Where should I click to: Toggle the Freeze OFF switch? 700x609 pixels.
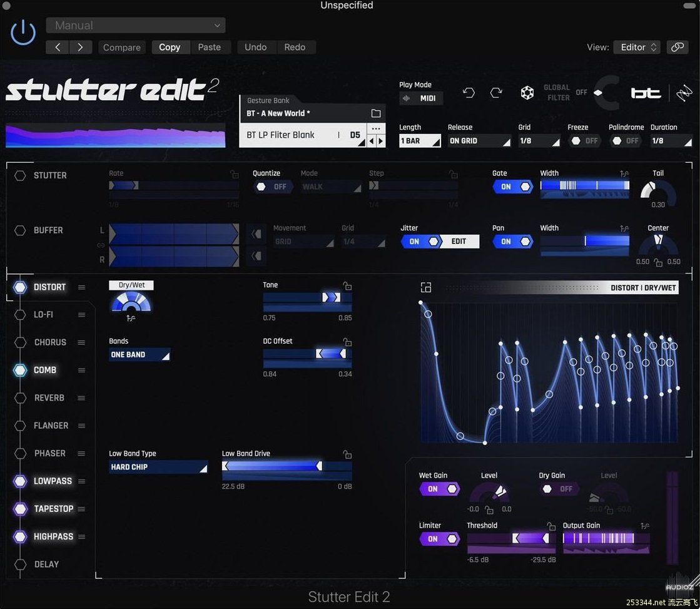click(584, 141)
